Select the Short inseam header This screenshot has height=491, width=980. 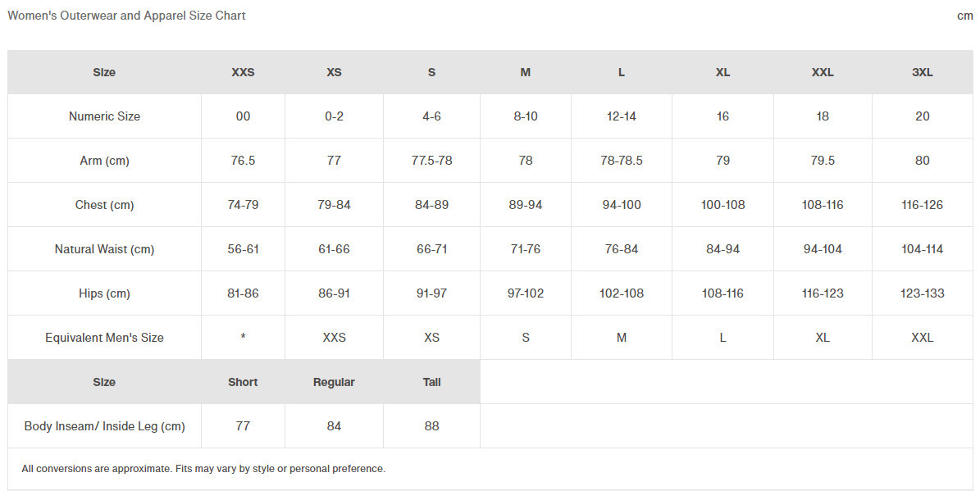[243, 382]
